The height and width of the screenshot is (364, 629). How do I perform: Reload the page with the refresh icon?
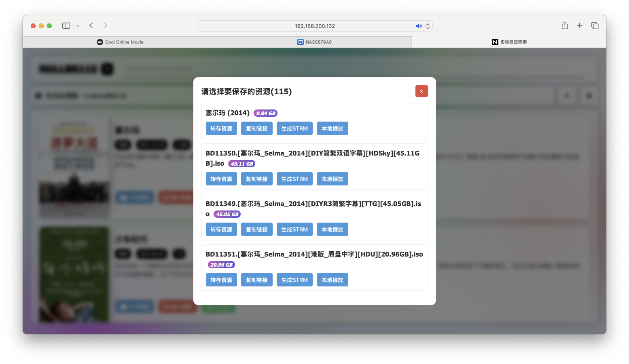tap(428, 26)
